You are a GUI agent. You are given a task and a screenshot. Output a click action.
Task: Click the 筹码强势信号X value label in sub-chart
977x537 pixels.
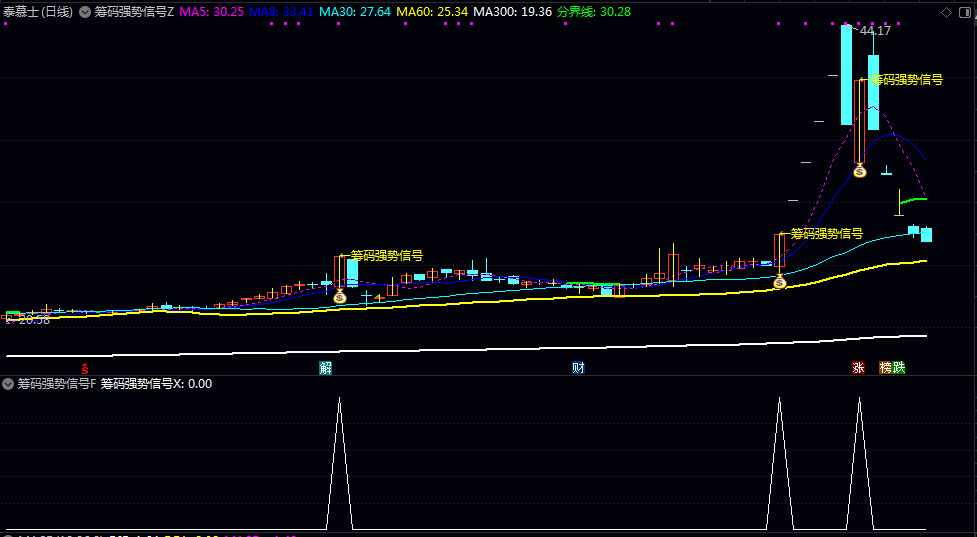click(x=156, y=383)
